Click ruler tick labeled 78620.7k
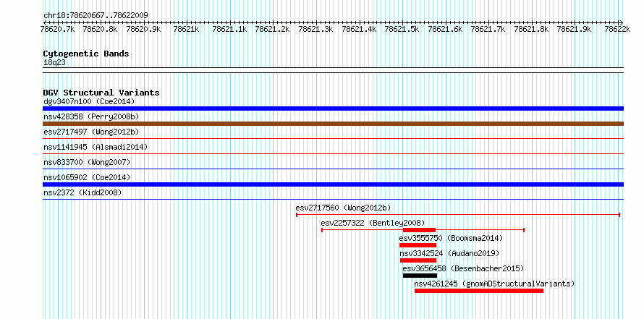This screenshot has height=319, width=644. pos(57,29)
